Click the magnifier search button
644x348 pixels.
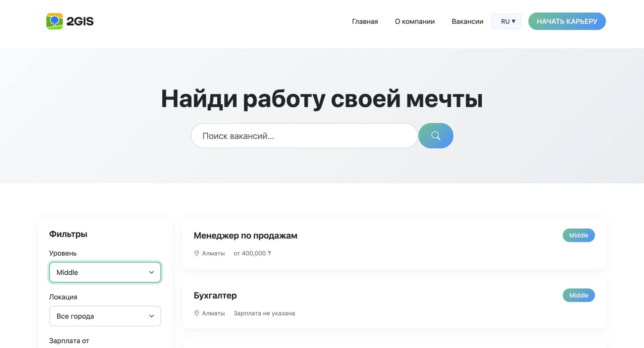click(436, 136)
